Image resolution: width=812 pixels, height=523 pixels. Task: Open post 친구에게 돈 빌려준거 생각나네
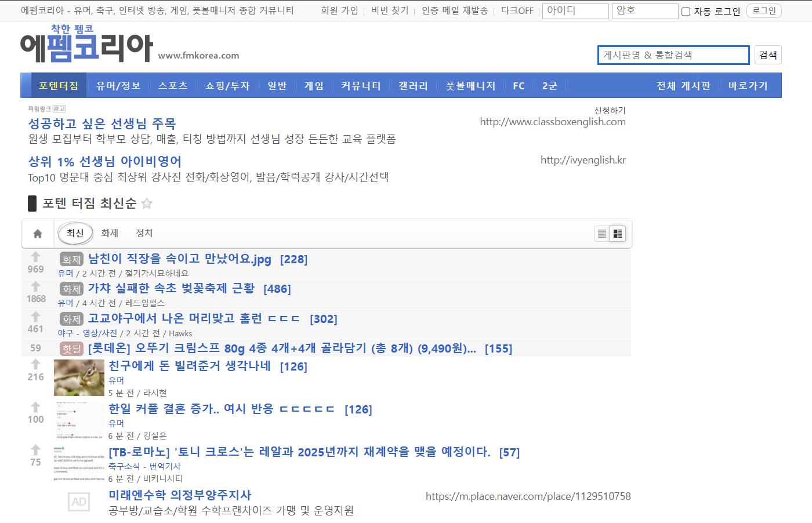pyautogui.click(x=190, y=366)
